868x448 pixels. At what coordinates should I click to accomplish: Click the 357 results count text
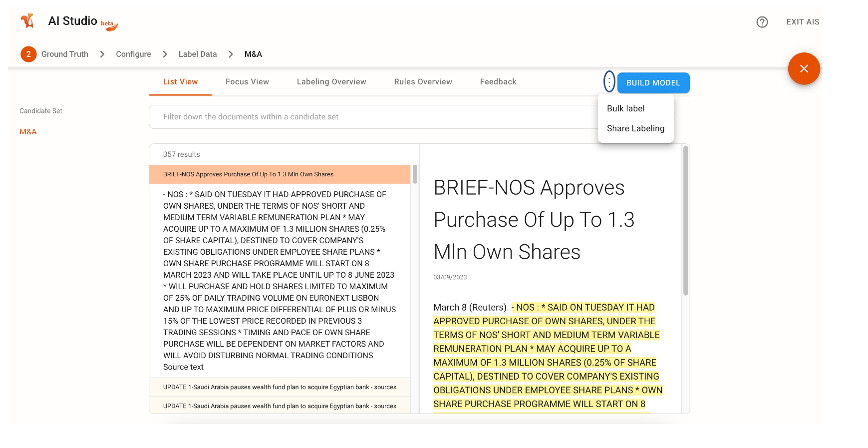(x=181, y=154)
